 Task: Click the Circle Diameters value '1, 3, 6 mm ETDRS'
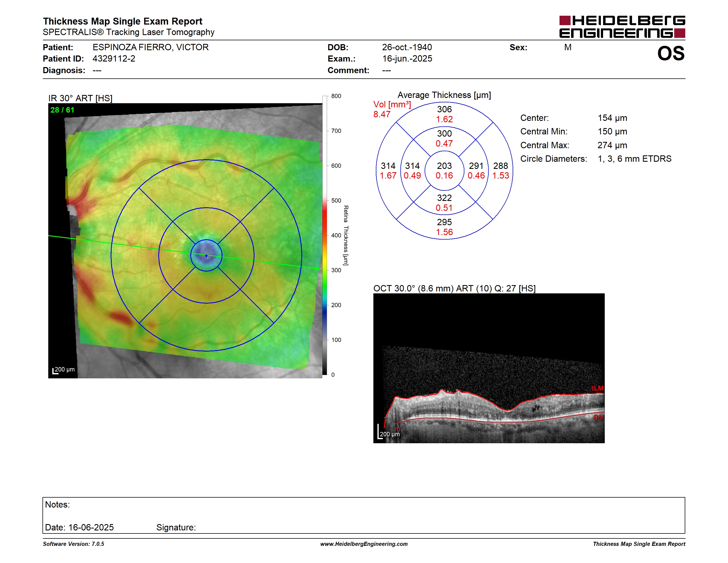coord(634,159)
